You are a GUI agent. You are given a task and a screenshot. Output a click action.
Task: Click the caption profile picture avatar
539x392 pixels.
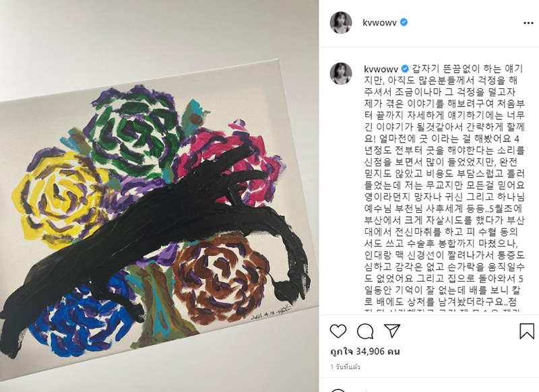[x=341, y=73]
